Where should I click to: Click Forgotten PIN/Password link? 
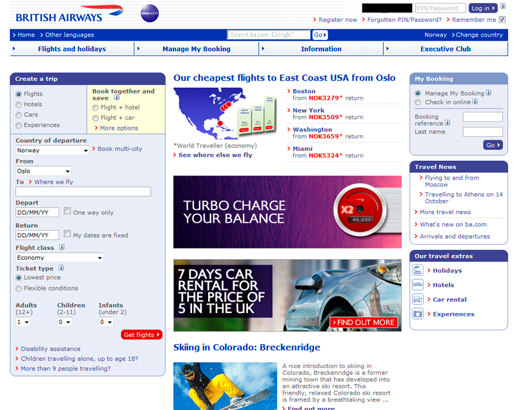coord(404,20)
